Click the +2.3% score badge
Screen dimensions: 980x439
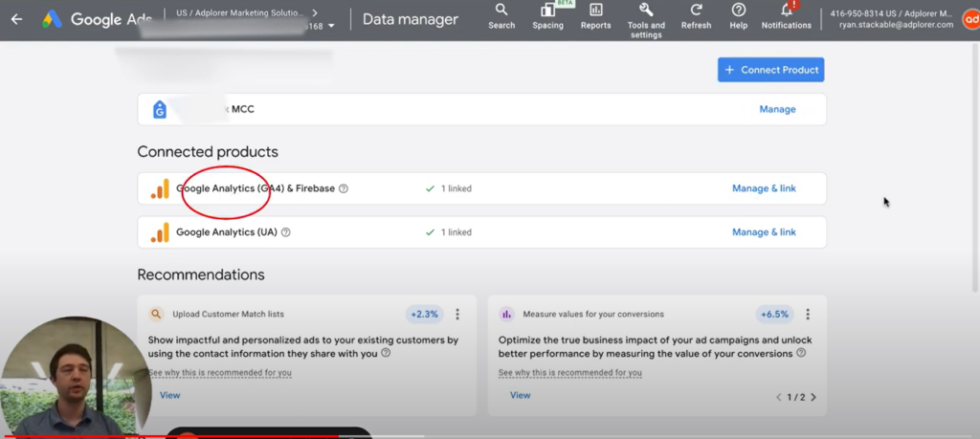point(424,314)
